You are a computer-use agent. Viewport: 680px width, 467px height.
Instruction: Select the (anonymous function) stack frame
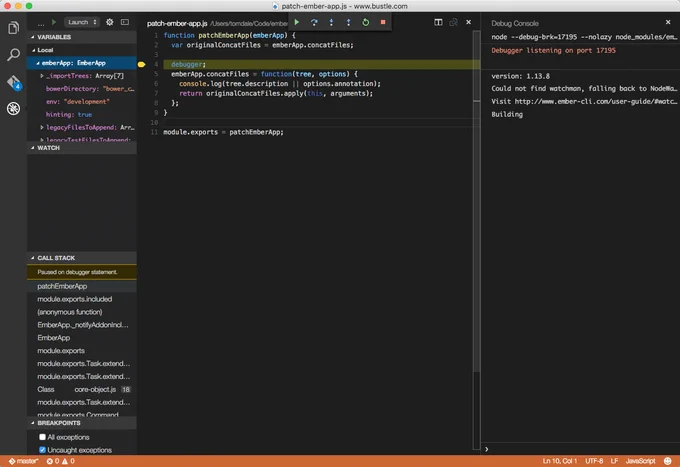[82, 312]
